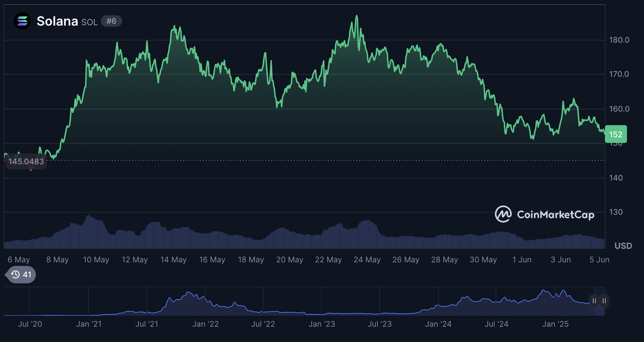Click the Solana title text

coord(58,21)
